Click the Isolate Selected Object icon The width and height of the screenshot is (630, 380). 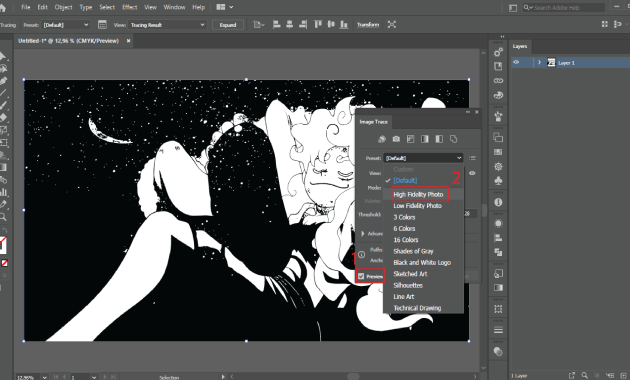[x=392, y=25]
